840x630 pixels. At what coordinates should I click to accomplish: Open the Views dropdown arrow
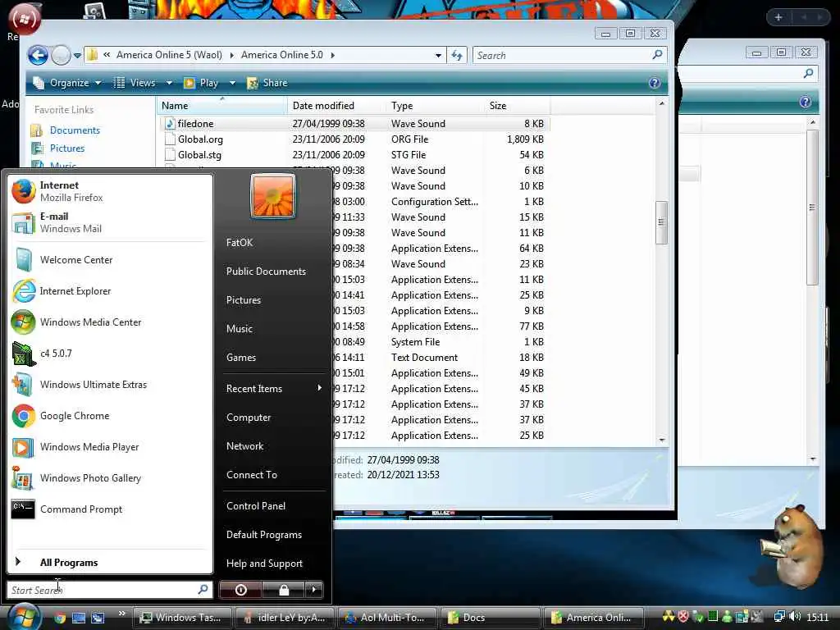coord(169,83)
